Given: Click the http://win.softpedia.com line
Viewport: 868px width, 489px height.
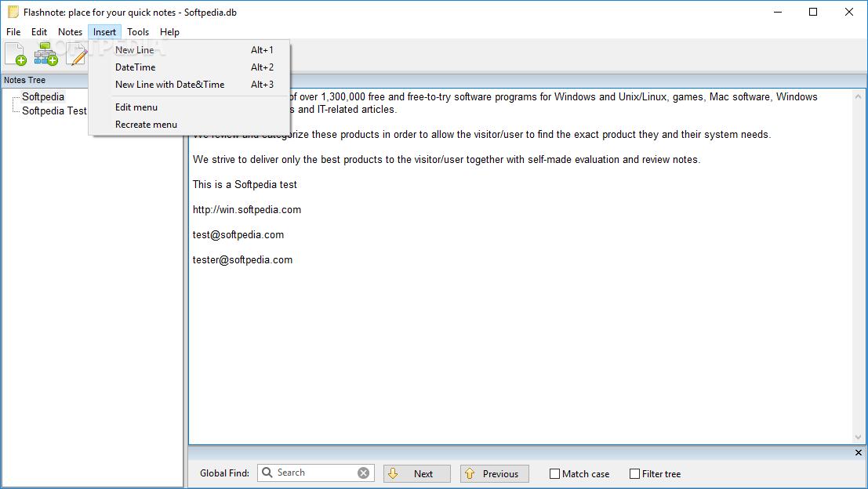Looking at the screenshot, I should point(247,210).
